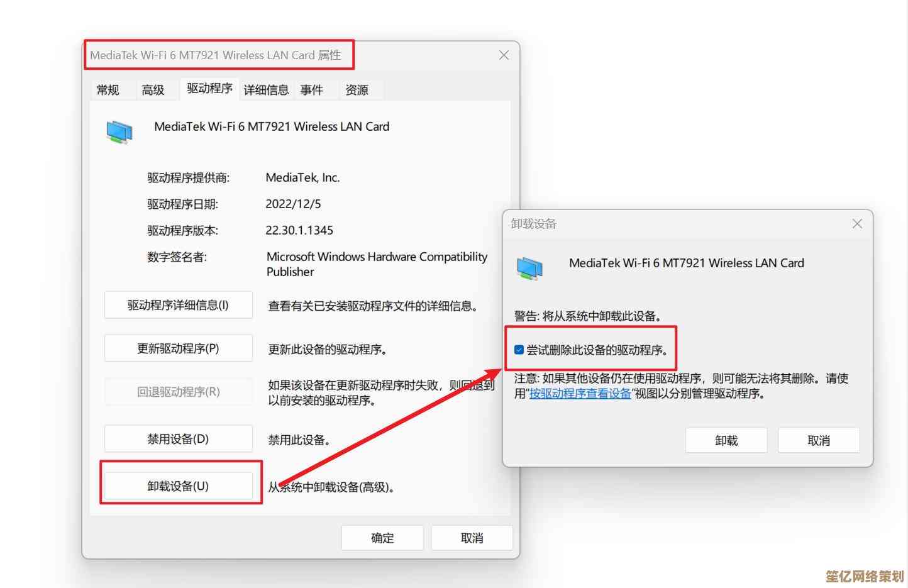This screenshot has width=908, height=588.
Task: Click 驱动程序详细信息(I) button
Action: (178, 305)
